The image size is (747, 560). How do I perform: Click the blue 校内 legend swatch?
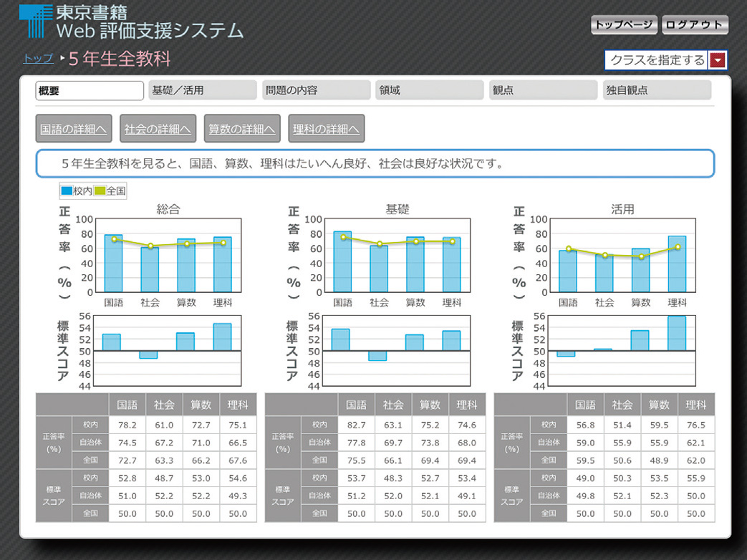(x=67, y=191)
